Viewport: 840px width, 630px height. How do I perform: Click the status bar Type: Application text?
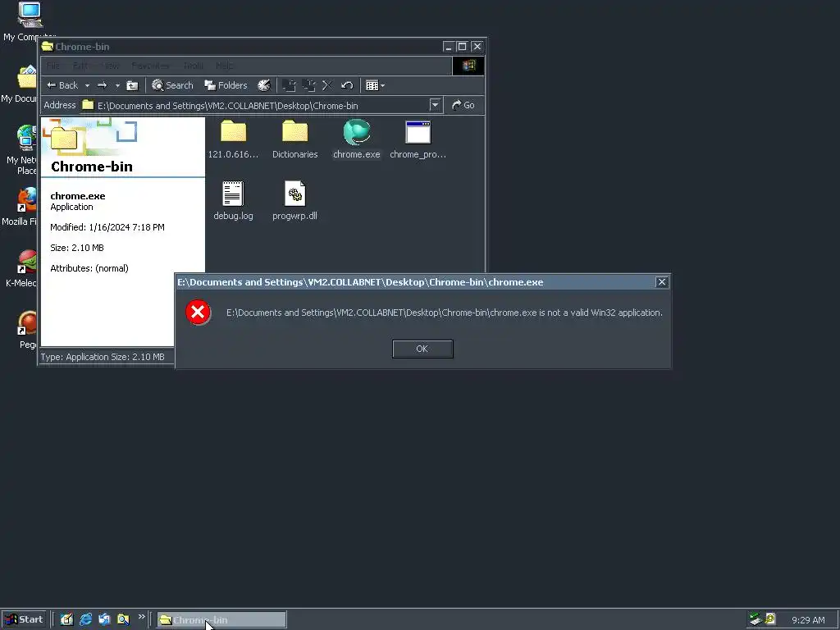103,357
